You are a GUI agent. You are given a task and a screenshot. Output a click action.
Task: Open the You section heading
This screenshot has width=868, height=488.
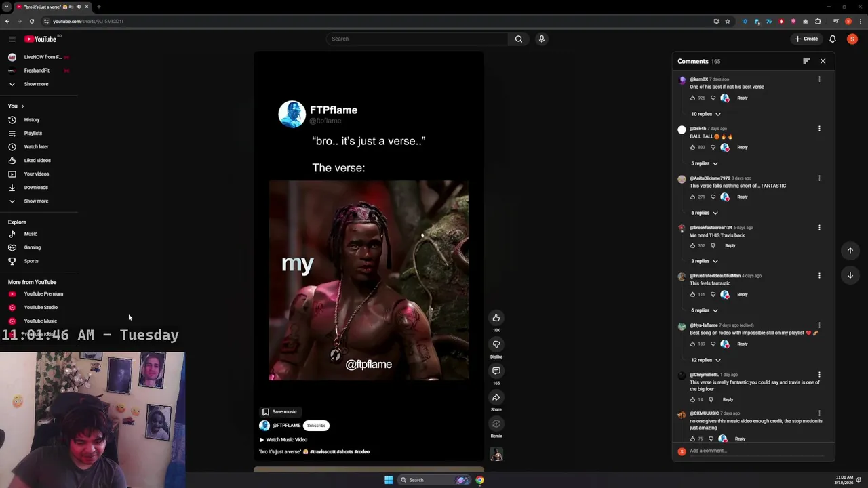[x=16, y=106]
